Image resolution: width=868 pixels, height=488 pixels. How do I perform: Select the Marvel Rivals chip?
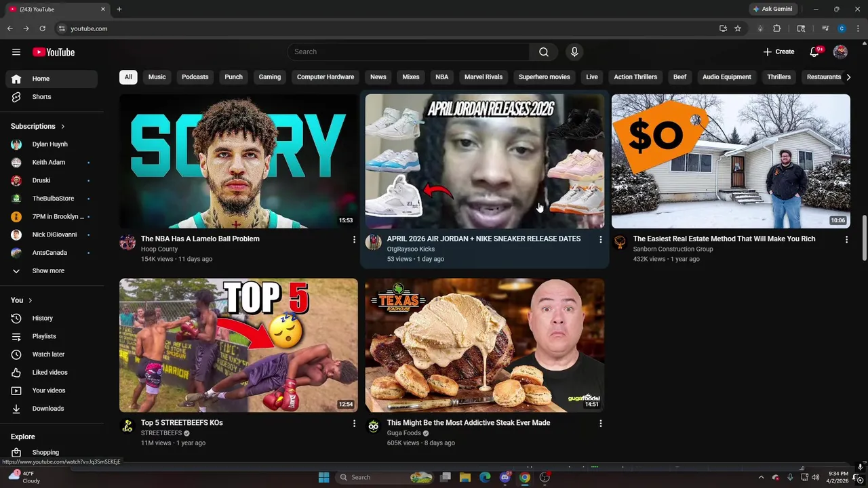click(484, 77)
